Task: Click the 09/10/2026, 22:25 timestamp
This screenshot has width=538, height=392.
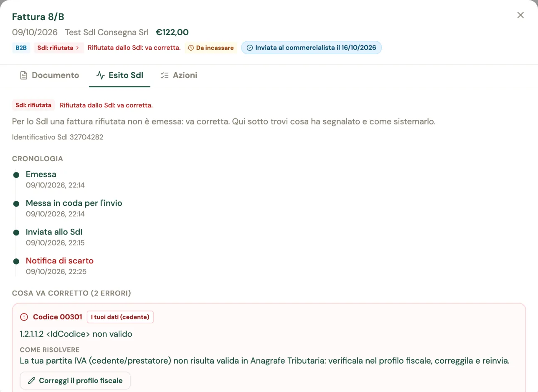Action: (56, 272)
